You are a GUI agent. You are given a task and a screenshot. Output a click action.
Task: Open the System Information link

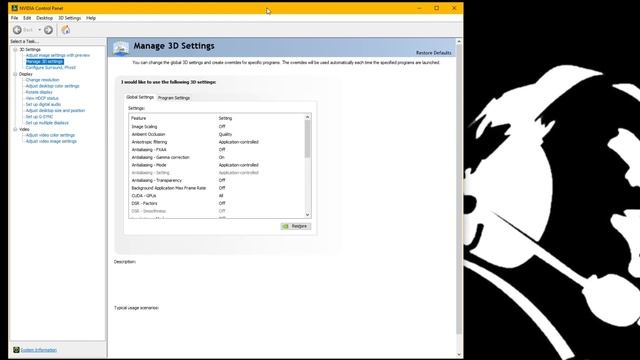pos(39,350)
